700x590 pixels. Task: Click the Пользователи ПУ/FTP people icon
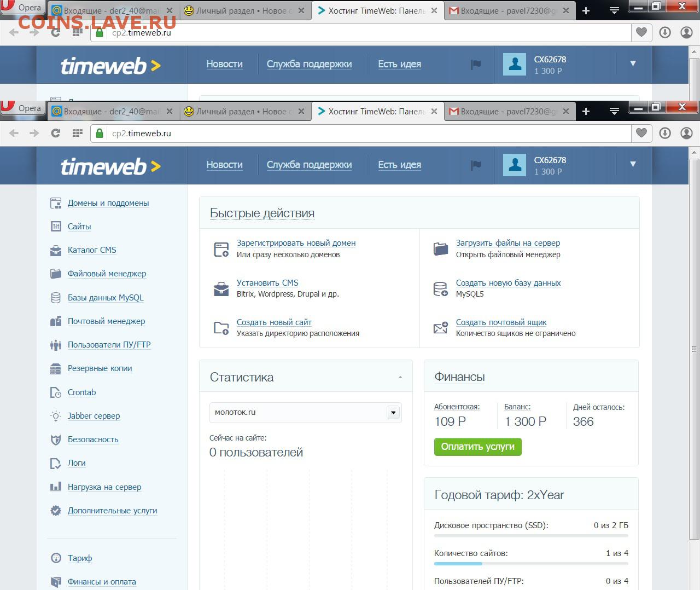56,345
